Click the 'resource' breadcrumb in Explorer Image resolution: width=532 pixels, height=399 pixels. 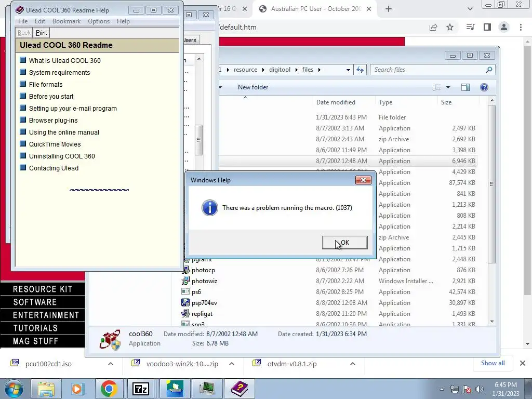click(245, 70)
